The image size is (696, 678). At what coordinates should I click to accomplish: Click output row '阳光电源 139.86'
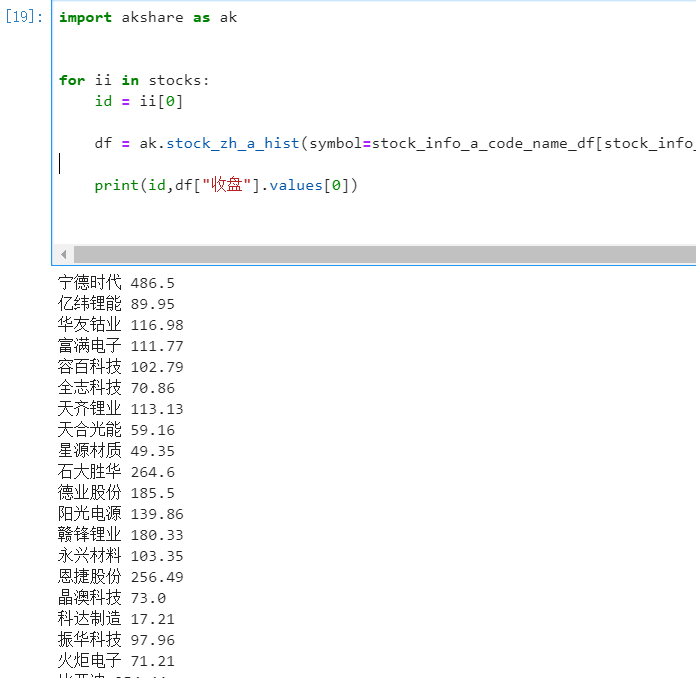(120, 514)
